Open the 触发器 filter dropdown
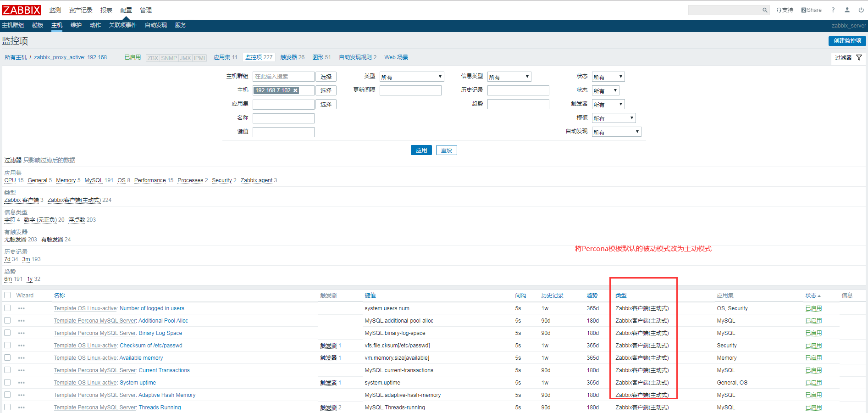The image size is (868, 413). (608, 104)
